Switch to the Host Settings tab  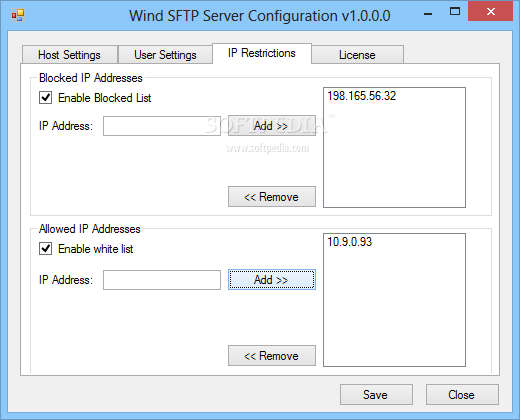pos(70,55)
